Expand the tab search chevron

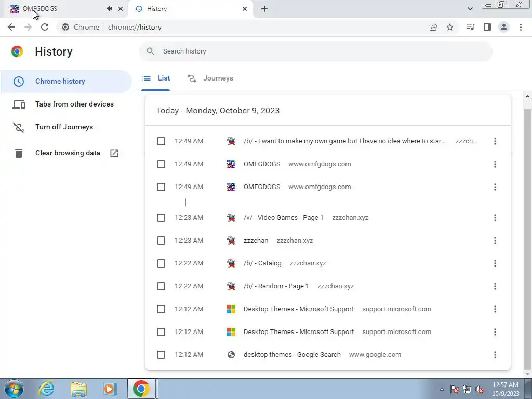point(470,9)
